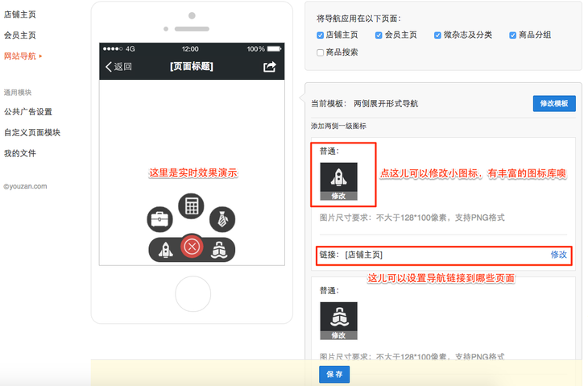Toggle the 商品分组 checkbox
588x386 pixels.
512,35
